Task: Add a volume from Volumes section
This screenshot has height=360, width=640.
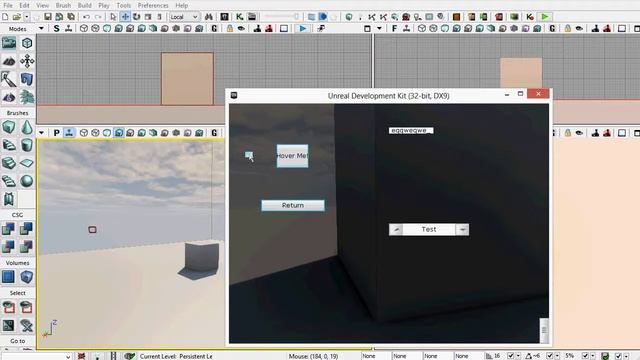Action: [x=27, y=277]
